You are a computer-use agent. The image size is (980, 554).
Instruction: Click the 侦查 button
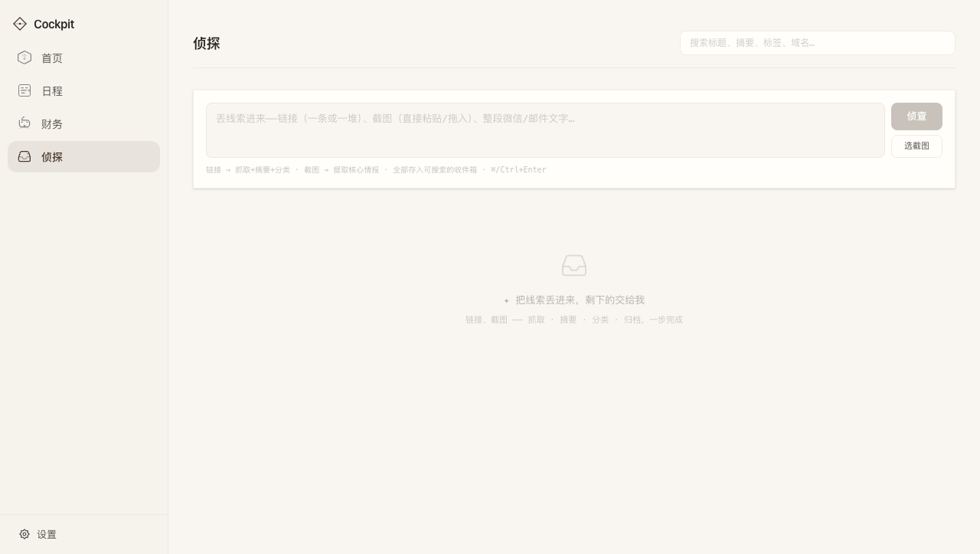pos(916,116)
